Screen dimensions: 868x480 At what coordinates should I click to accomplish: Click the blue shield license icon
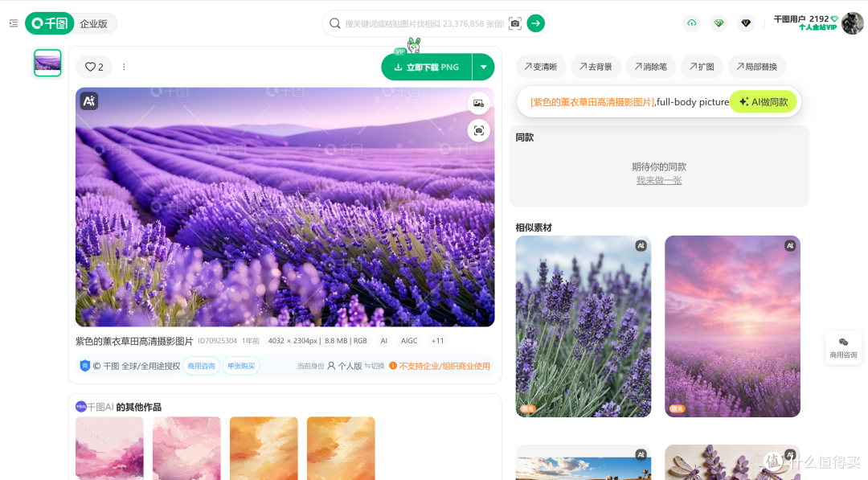coord(84,365)
